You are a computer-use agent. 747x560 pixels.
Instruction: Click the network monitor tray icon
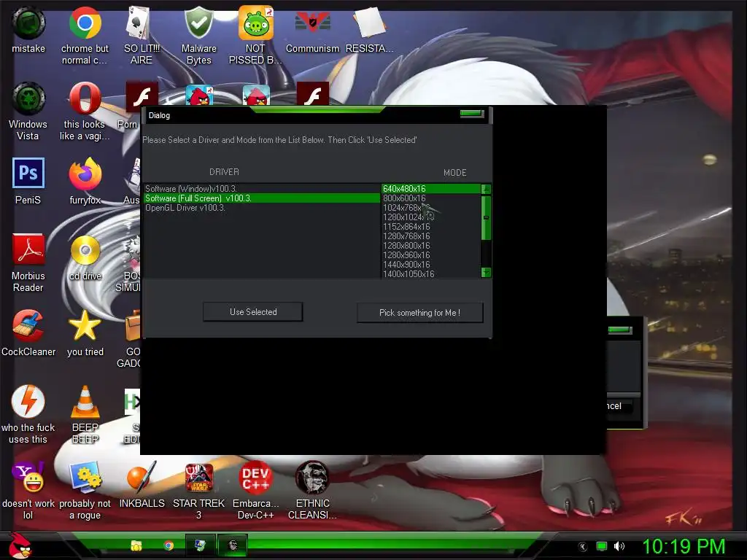coord(602,547)
